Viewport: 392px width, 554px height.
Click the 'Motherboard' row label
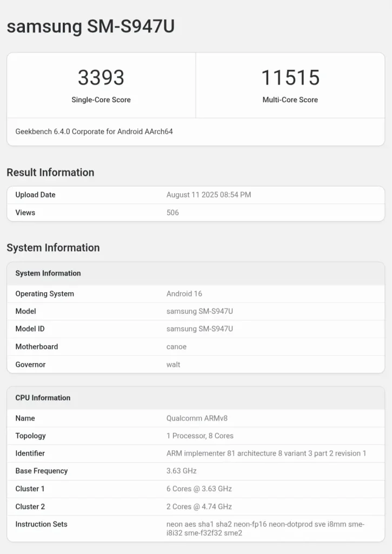(36, 347)
